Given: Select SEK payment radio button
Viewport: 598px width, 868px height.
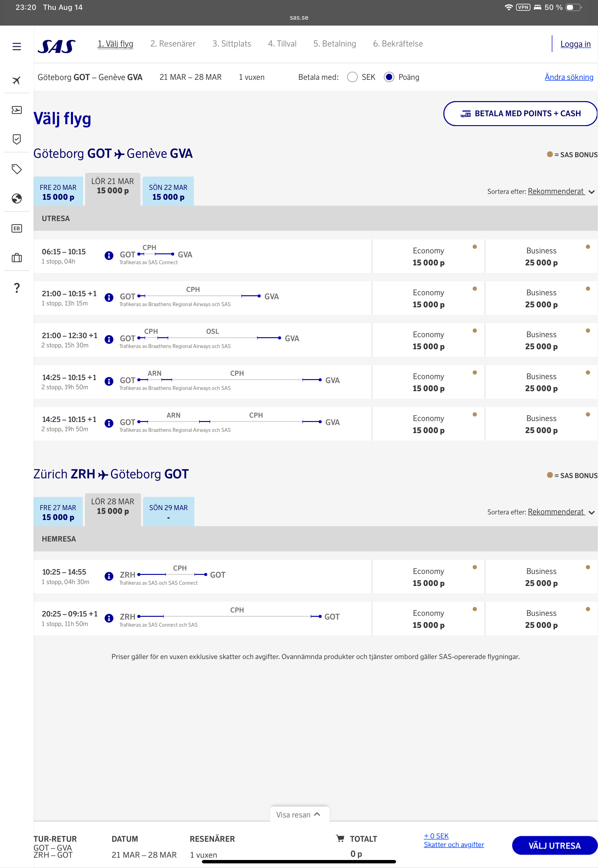Looking at the screenshot, I should (x=352, y=77).
